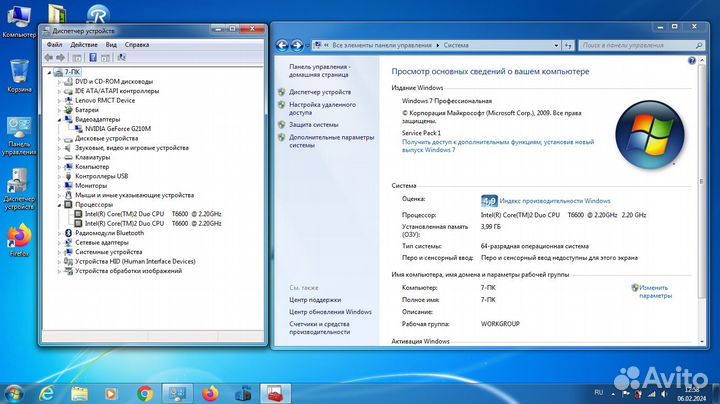
Task: Click Система breadcrumb in address bar
Action: pos(456,45)
